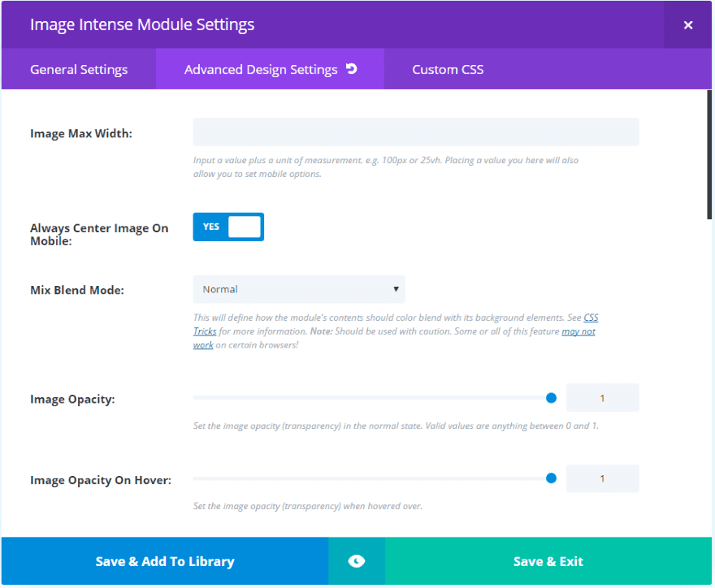Switch to the General Settings tab
The image size is (715, 588).
point(79,70)
